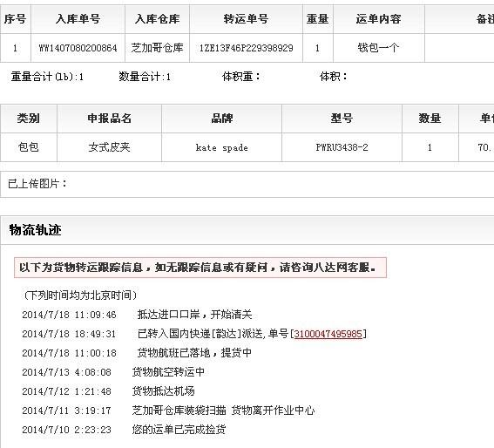Click the 已上传图片 uploaded images row
This screenshot has height=448, width=494.
tap(247, 184)
